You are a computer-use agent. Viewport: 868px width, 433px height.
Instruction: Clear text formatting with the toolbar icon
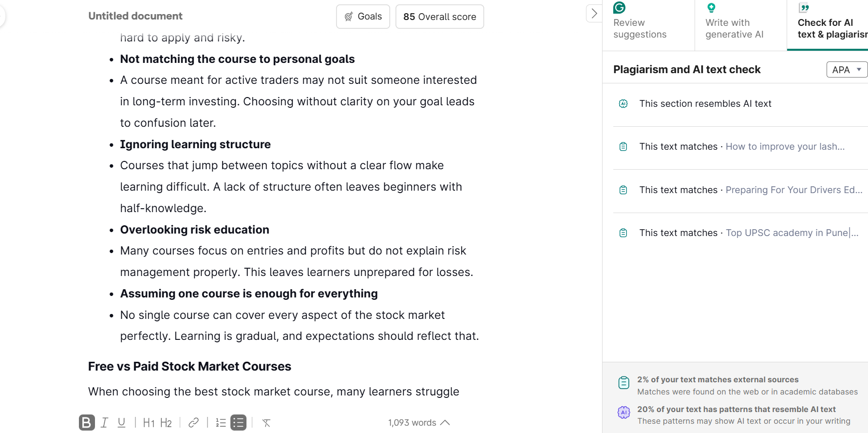pos(266,423)
